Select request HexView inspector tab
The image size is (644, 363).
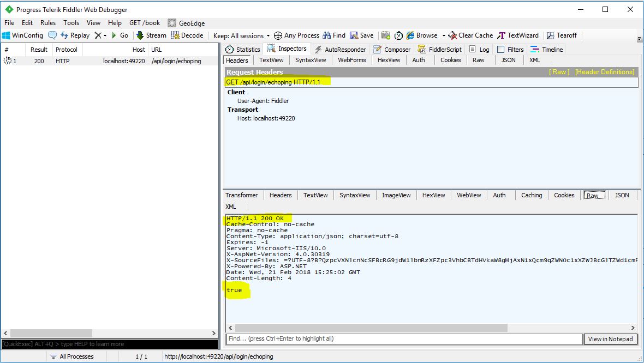tap(389, 60)
